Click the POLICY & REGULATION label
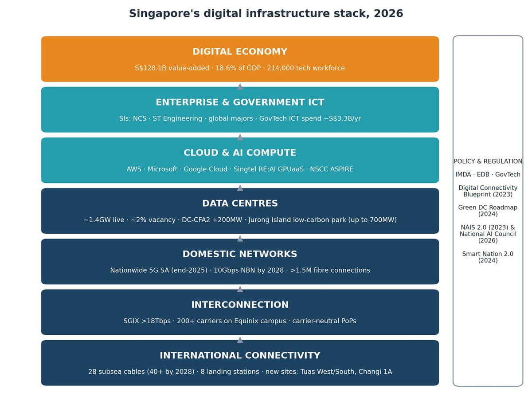Image resolution: width=532 pixels, height=404 pixels. [488, 161]
